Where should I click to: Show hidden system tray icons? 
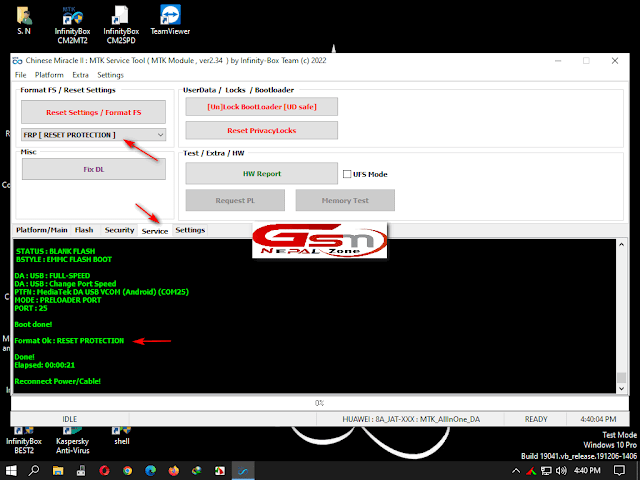point(516,471)
